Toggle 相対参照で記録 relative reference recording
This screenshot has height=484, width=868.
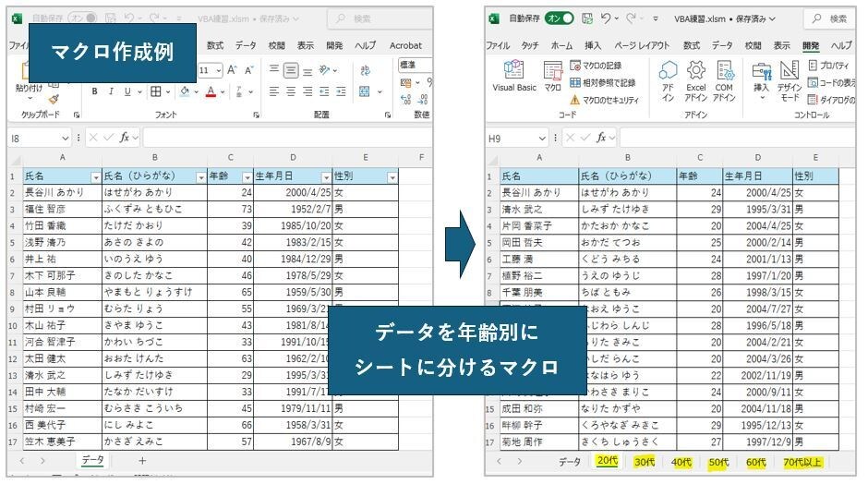click(602, 82)
